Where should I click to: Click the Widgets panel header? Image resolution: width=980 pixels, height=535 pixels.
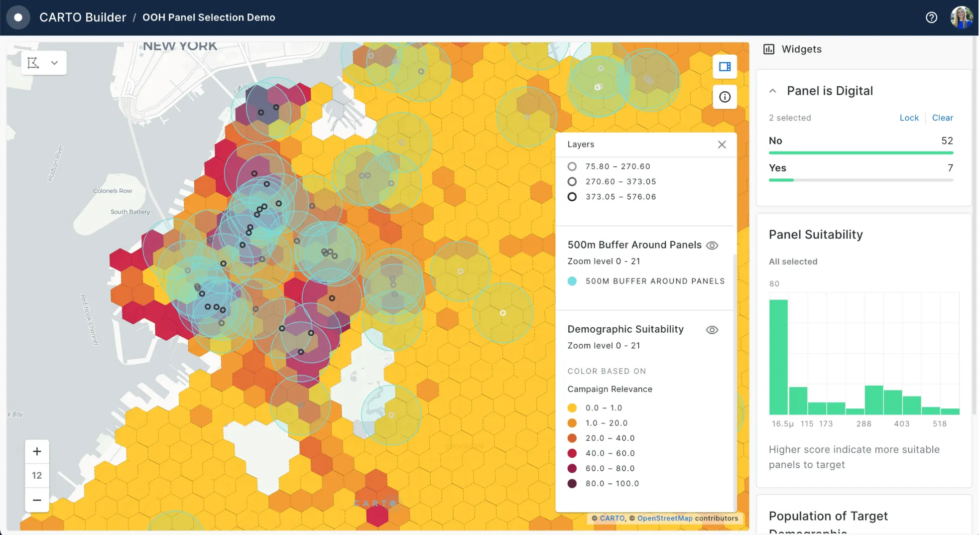(801, 49)
